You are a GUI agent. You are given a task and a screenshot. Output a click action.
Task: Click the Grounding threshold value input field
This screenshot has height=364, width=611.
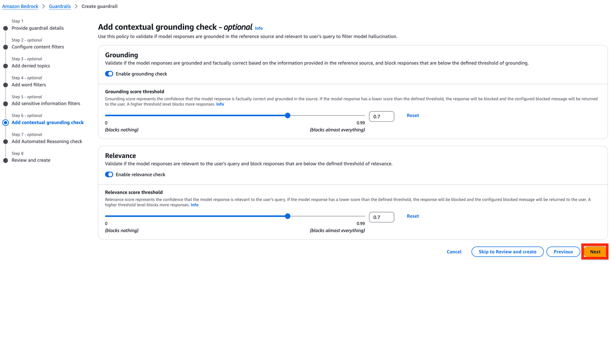[x=381, y=116]
